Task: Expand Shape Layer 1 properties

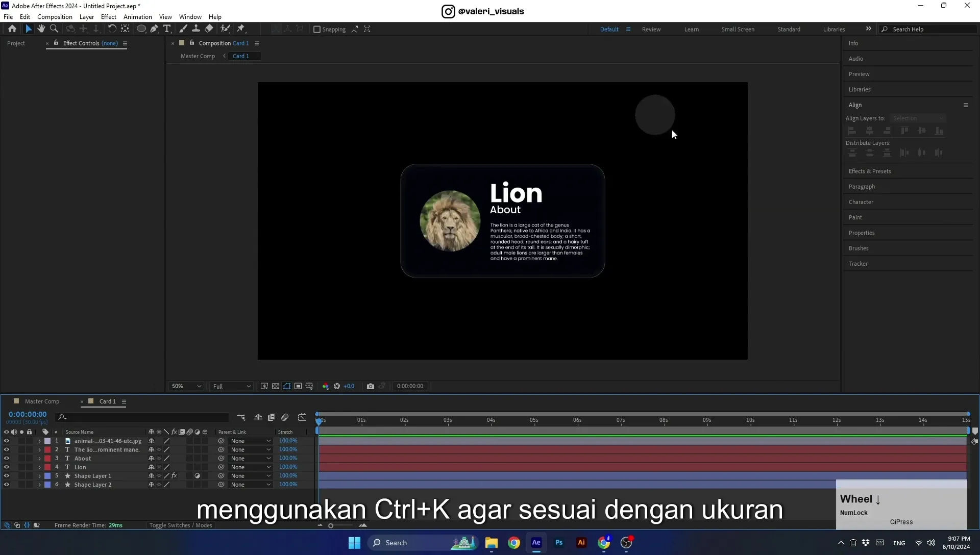Action: [39, 476]
